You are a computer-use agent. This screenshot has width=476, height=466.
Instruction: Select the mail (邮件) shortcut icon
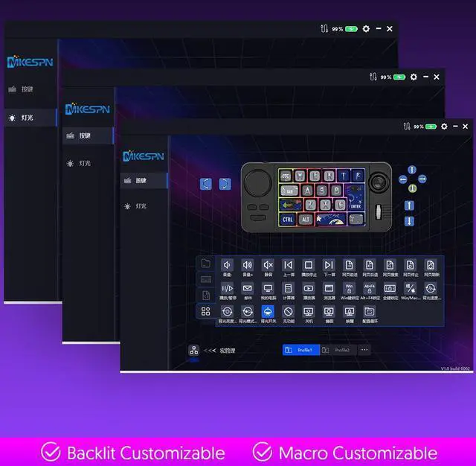tap(248, 288)
